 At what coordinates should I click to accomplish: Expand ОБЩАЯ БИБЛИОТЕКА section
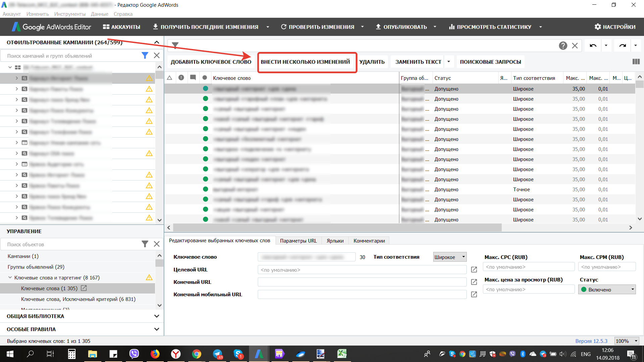(x=157, y=316)
